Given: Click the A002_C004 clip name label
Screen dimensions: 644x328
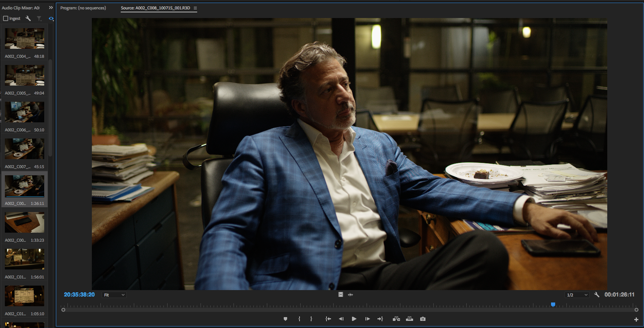Looking at the screenshot, I should tap(18, 56).
